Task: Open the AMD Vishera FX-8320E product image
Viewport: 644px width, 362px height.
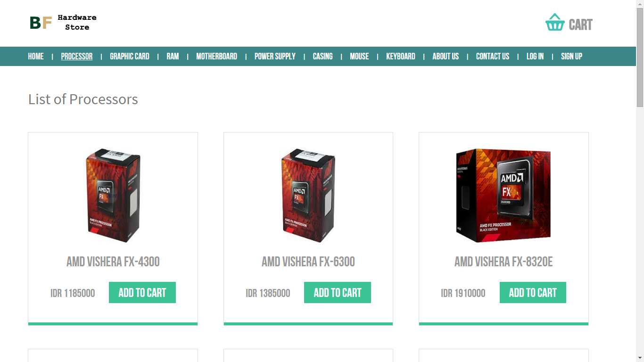Action: pos(504,196)
